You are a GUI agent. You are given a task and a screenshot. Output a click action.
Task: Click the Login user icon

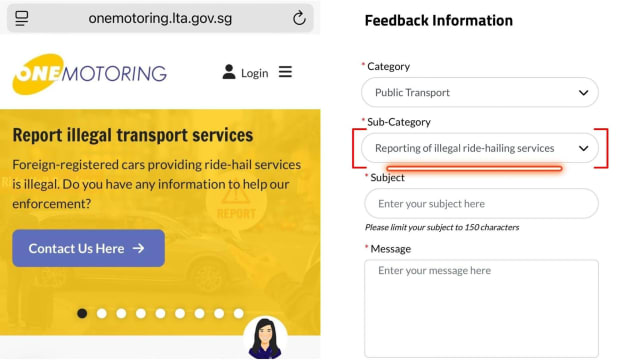[x=229, y=72]
